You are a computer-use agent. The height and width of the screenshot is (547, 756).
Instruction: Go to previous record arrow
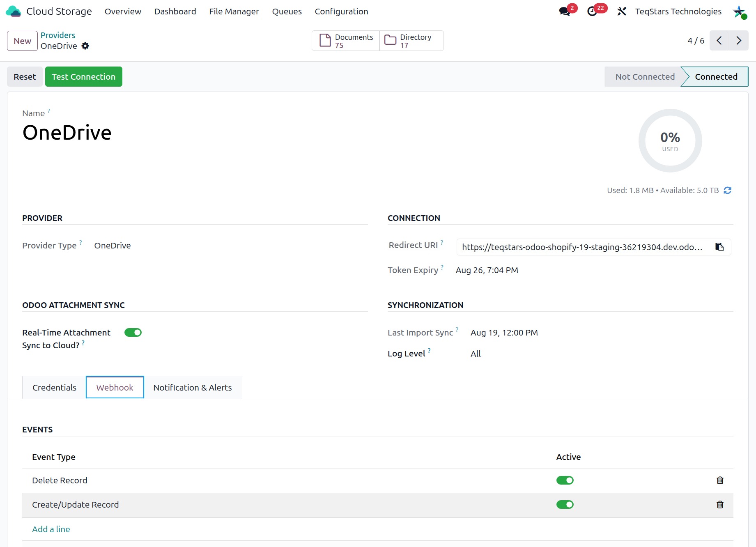[719, 41]
